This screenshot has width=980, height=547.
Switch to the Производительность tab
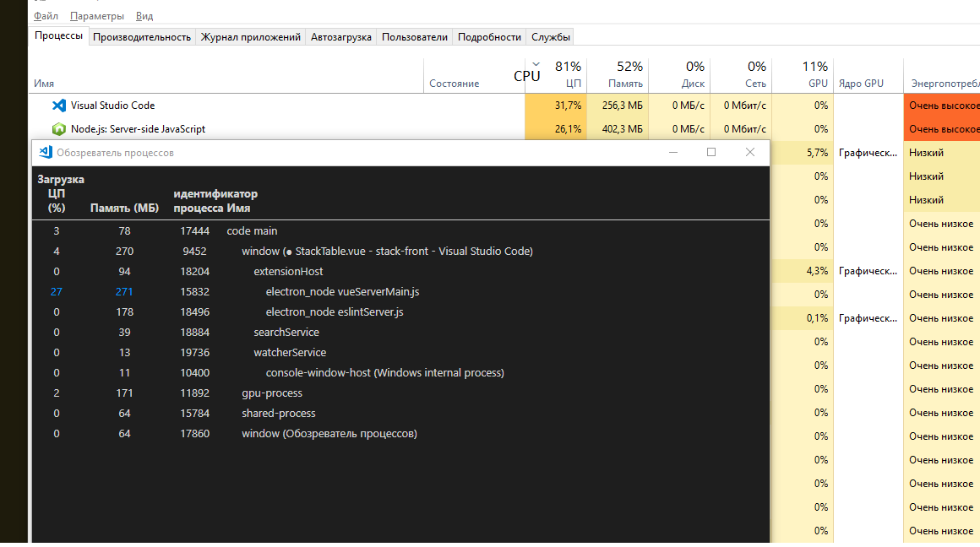click(141, 37)
